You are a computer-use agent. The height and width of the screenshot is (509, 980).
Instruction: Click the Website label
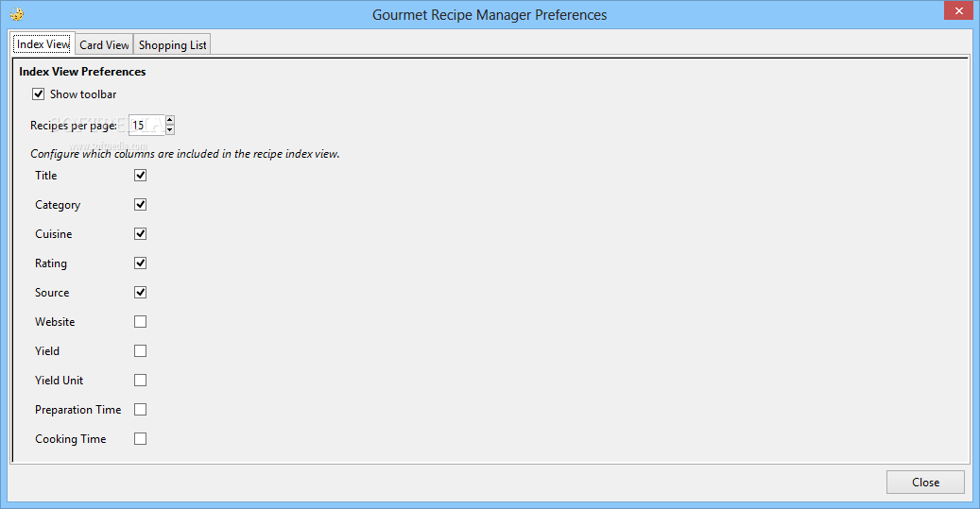tap(55, 322)
